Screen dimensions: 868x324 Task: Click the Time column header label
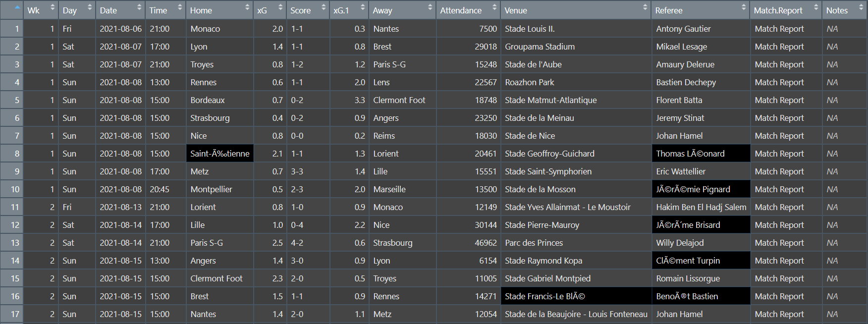click(159, 10)
